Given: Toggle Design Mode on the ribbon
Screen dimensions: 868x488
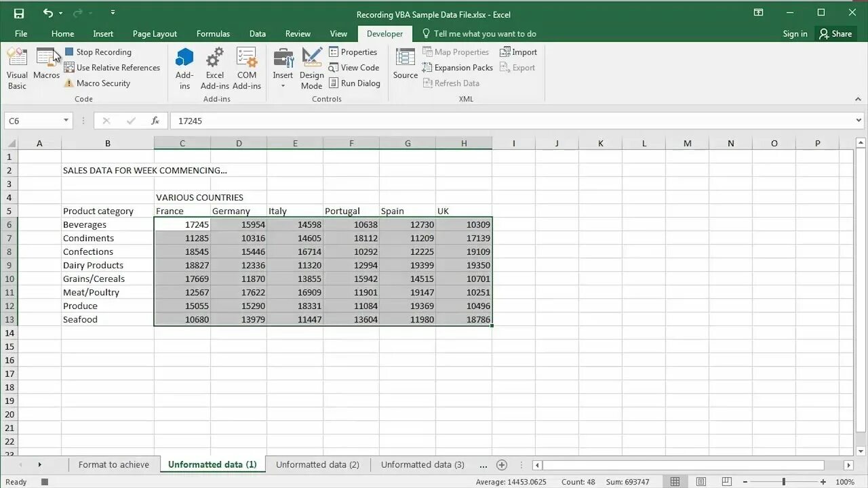Looking at the screenshot, I should (312, 68).
